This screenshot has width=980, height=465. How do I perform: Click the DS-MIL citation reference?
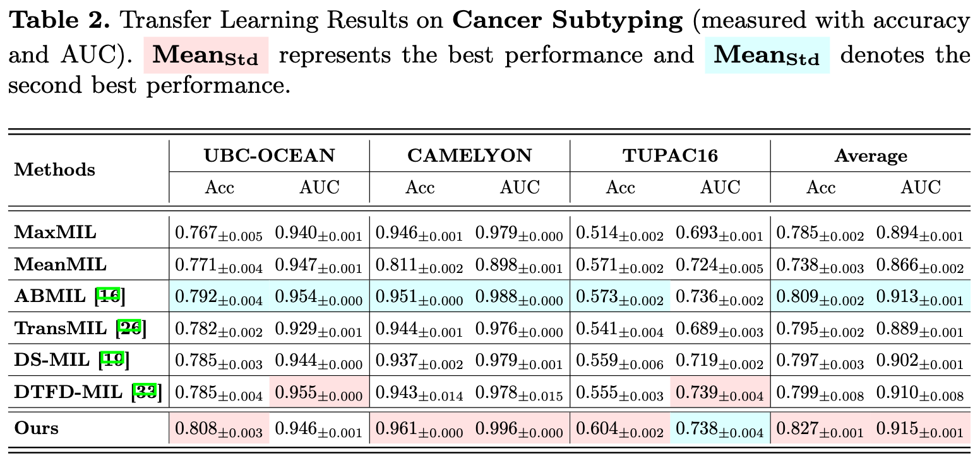(114, 360)
